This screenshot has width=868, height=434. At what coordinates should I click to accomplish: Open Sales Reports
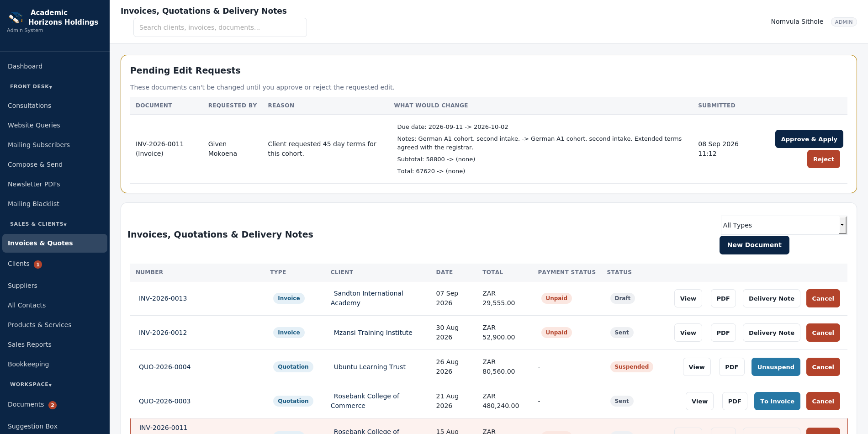pyautogui.click(x=55, y=344)
